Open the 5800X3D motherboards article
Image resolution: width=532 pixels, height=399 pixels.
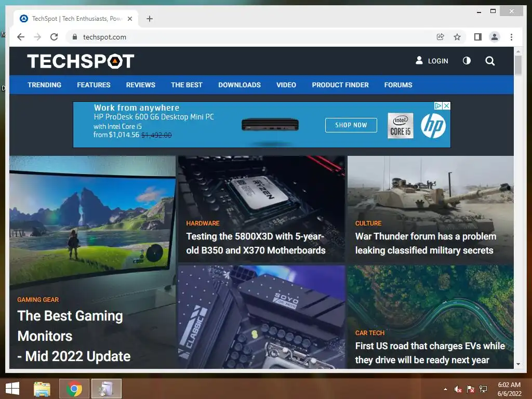coord(256,243)
